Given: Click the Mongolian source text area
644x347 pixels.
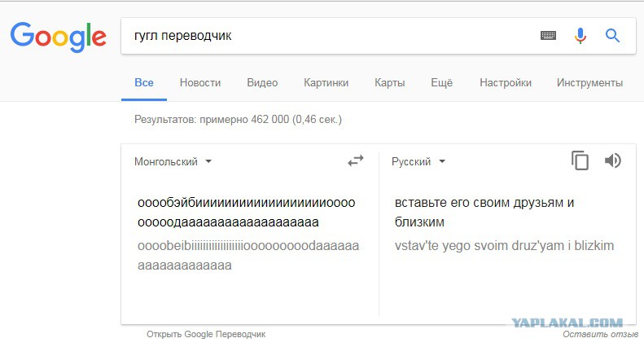Looking at the screenshot, I should (247, 212).
